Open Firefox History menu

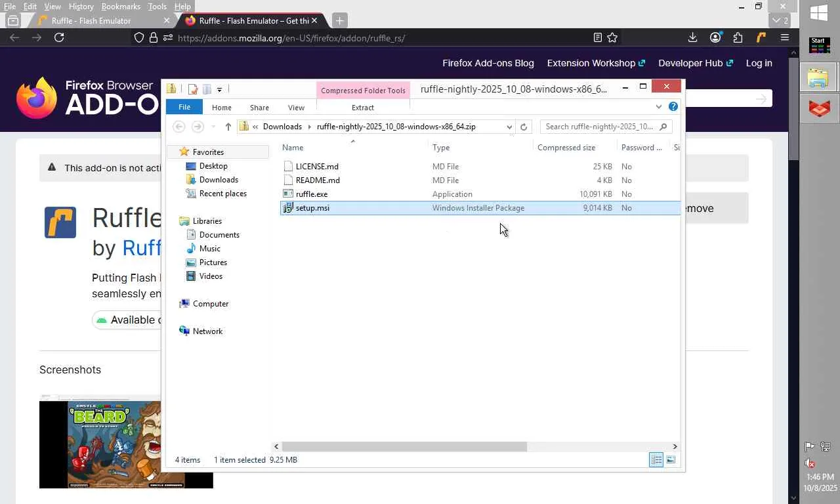pyautogui.click(x=81, y=7)
